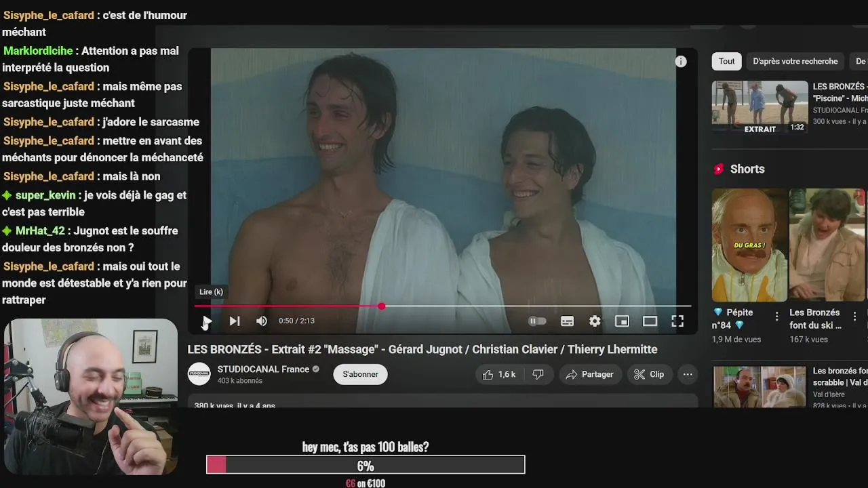Open Les Bronzés font du ski short thumbnail
868x488 pixels.
point(827,245)
